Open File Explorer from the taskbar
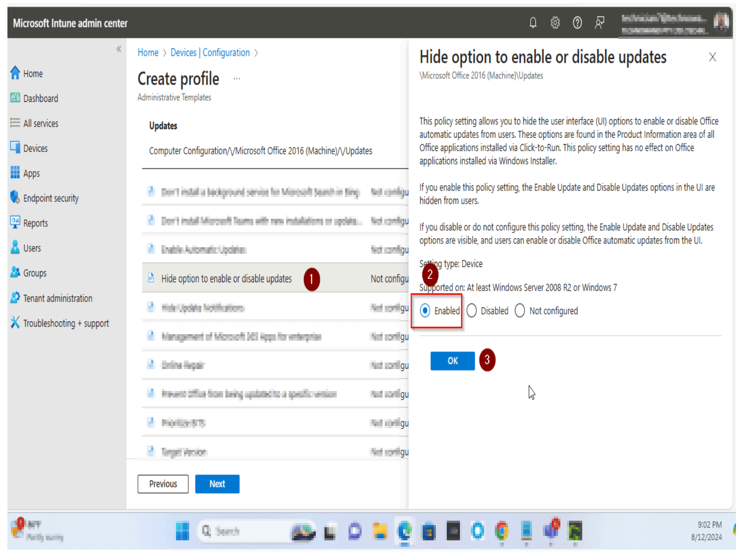This screenshot has height=560, width=739. (380, 531)
